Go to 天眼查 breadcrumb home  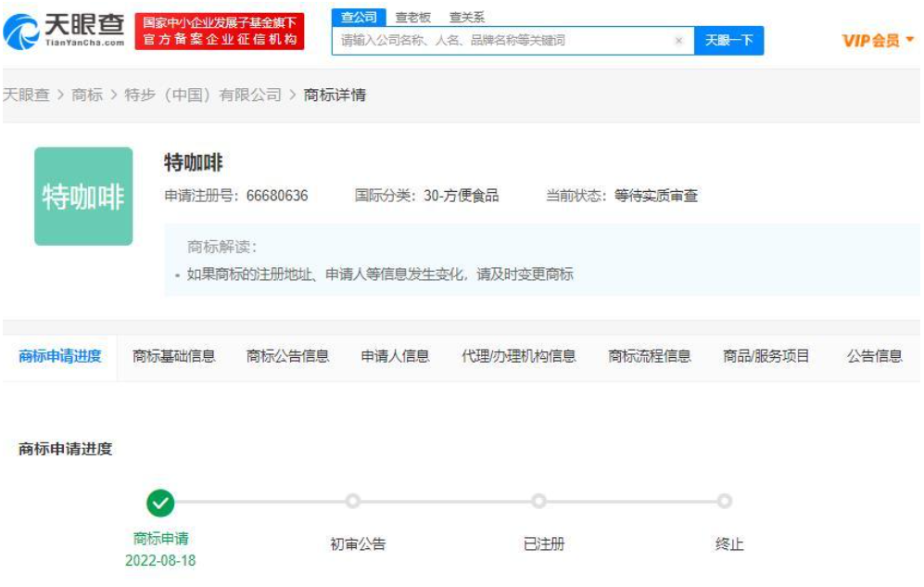click(27, 95)
